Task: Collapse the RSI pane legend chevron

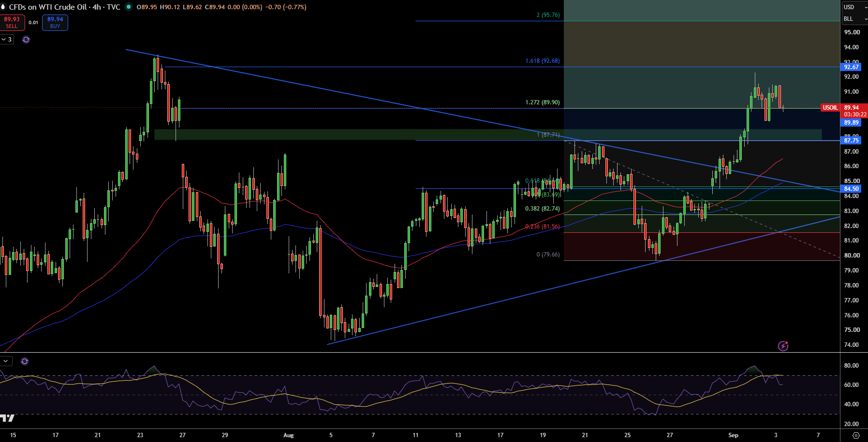Action: [x=6, y=361]
